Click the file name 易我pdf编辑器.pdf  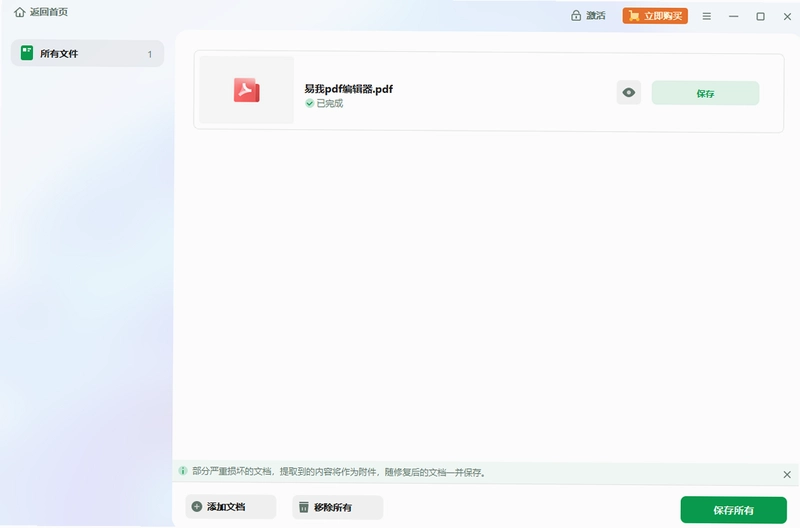coord(348,89)
